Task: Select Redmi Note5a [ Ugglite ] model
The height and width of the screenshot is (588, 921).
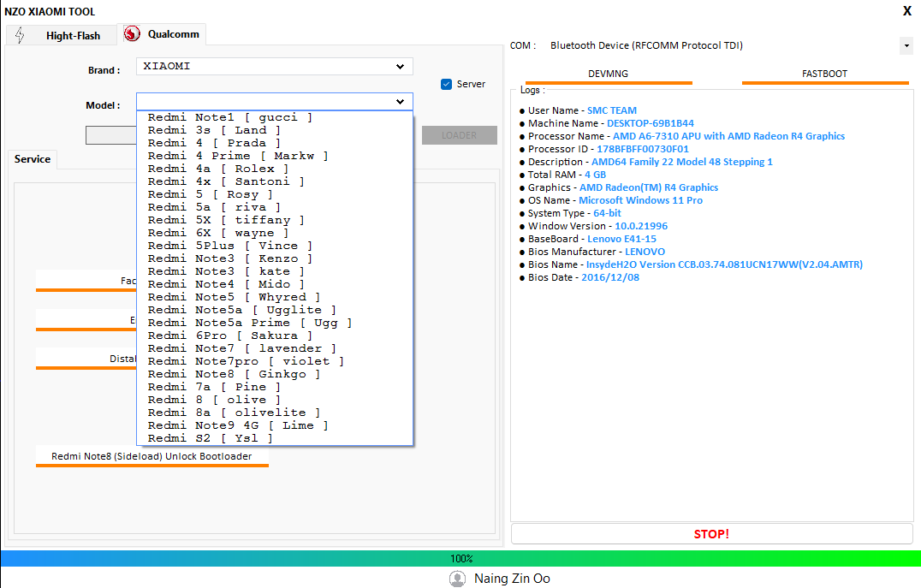Action: point(274,310)
